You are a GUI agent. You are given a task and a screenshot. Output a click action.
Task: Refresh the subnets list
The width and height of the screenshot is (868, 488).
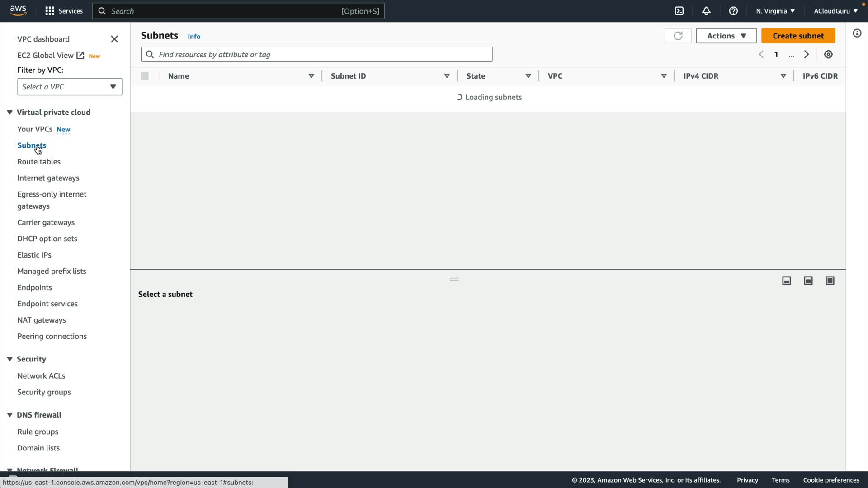tap(678, 36)
